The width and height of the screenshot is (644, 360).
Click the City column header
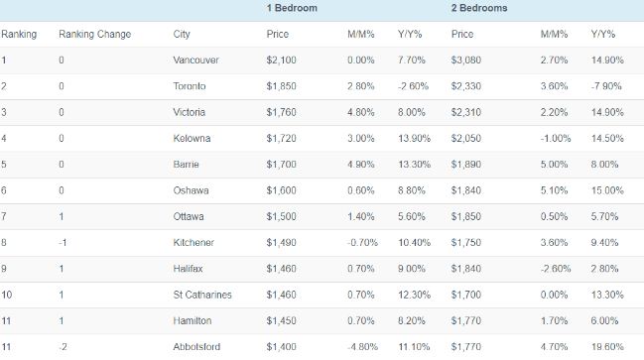(x=182, y=34)
